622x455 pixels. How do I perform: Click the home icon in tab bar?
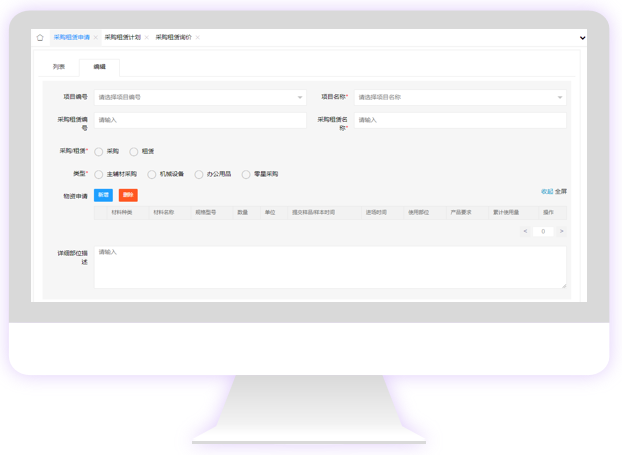[x=40, y=38]
